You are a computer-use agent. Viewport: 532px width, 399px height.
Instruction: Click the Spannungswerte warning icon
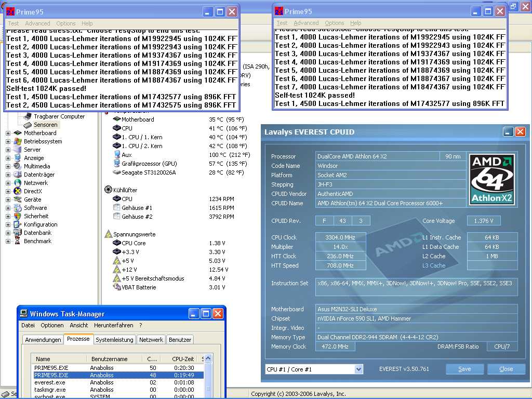pyautogui.click(x=108, y=234)
